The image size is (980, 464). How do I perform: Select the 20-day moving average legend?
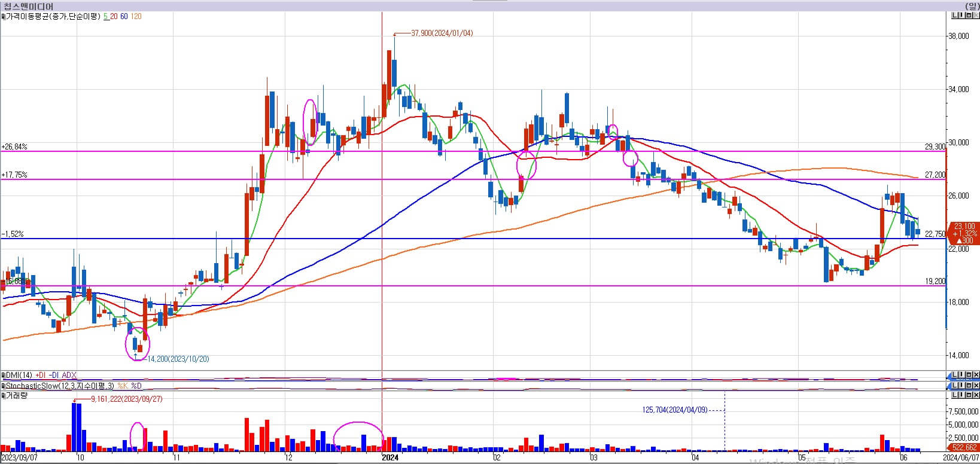tap(113, 17)
